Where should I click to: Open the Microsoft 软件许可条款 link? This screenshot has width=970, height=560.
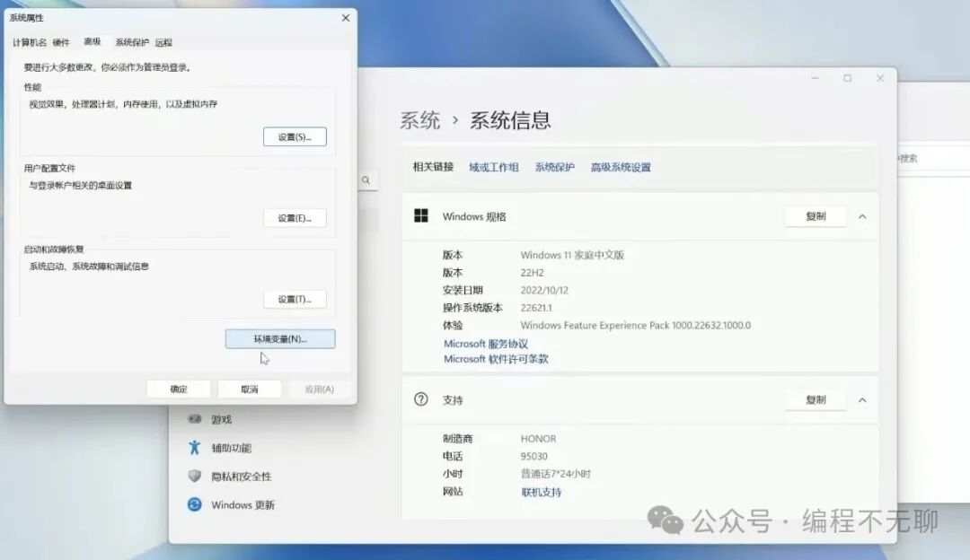tap(496, 358)
